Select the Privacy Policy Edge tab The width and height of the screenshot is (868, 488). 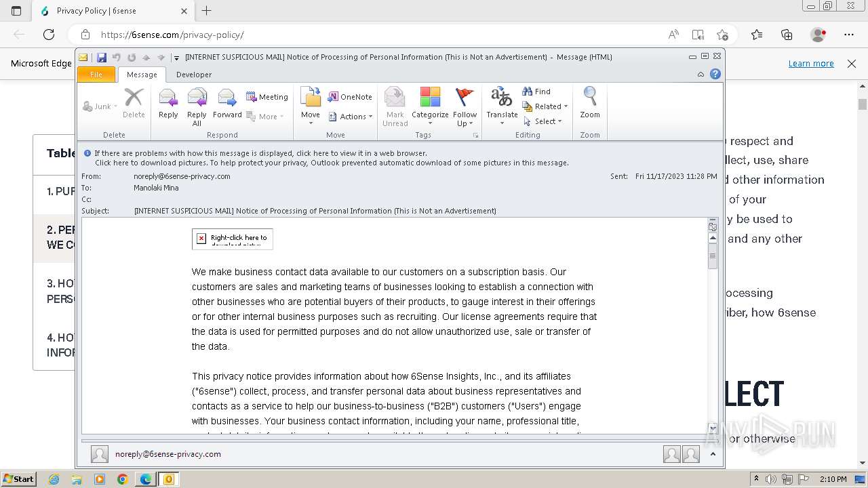(114, 11)
